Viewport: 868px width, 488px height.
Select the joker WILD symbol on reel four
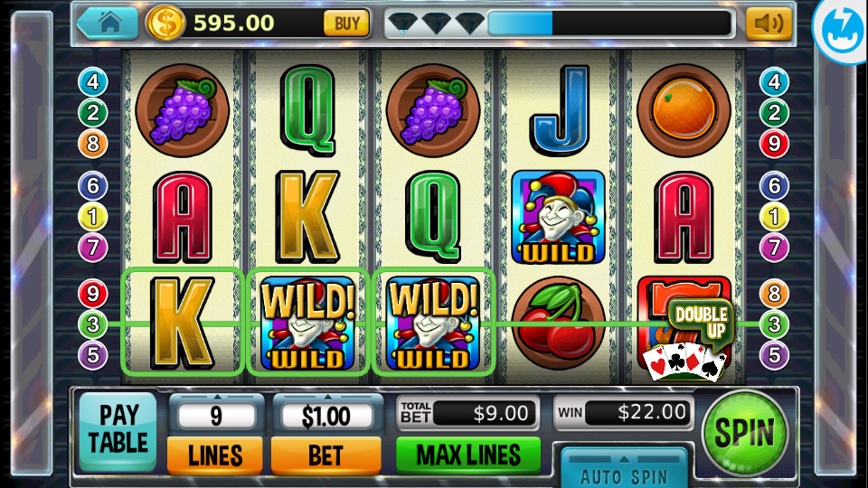[559, 217]
